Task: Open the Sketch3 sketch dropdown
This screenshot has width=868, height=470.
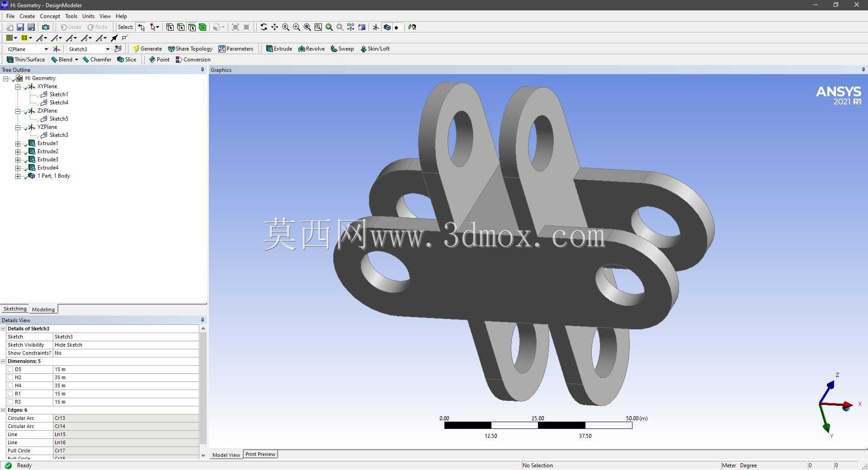Action: click(x=108, y=49)
